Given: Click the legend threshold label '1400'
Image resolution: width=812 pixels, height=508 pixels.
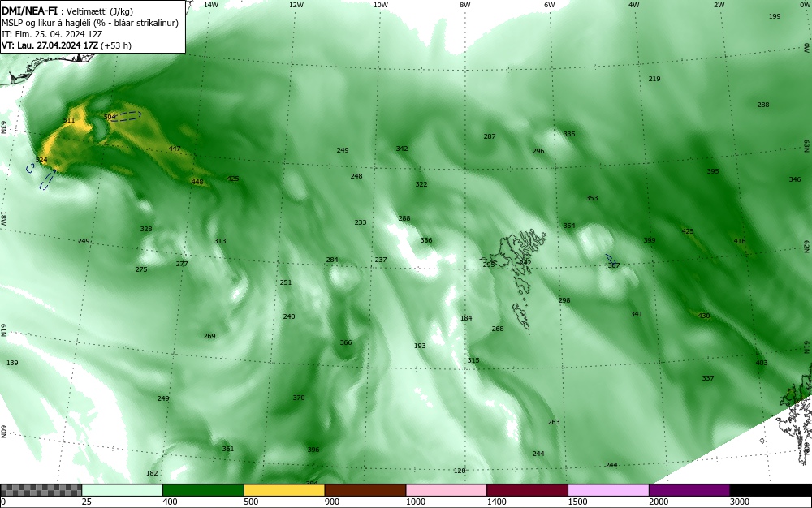Looking at the screenshot, I should point(496,502).
